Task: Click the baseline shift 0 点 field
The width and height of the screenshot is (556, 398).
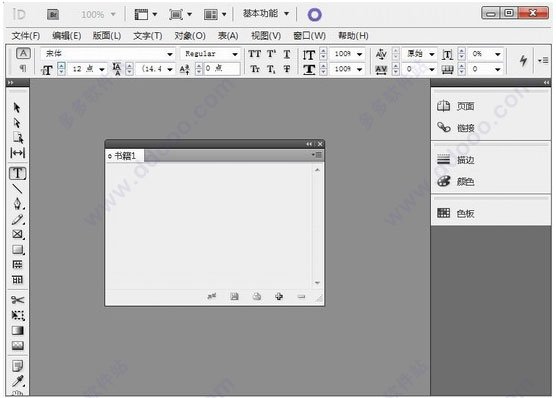Action: [222, 68]
